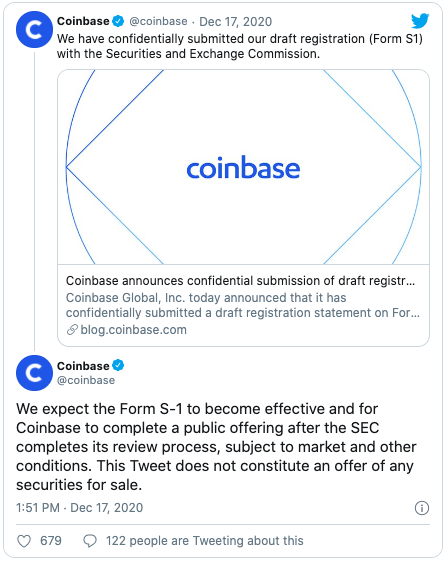Click the Coinbase avatar on top tweet

[x=34, y=30]
